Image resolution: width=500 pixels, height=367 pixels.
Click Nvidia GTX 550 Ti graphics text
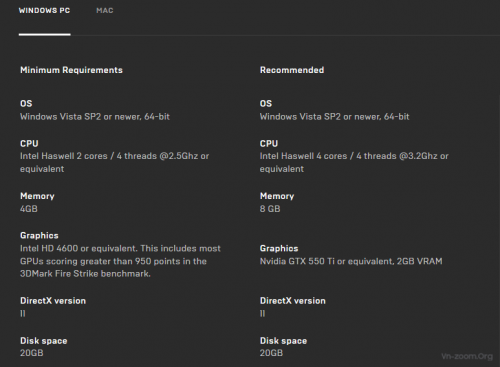pos(351,261)
